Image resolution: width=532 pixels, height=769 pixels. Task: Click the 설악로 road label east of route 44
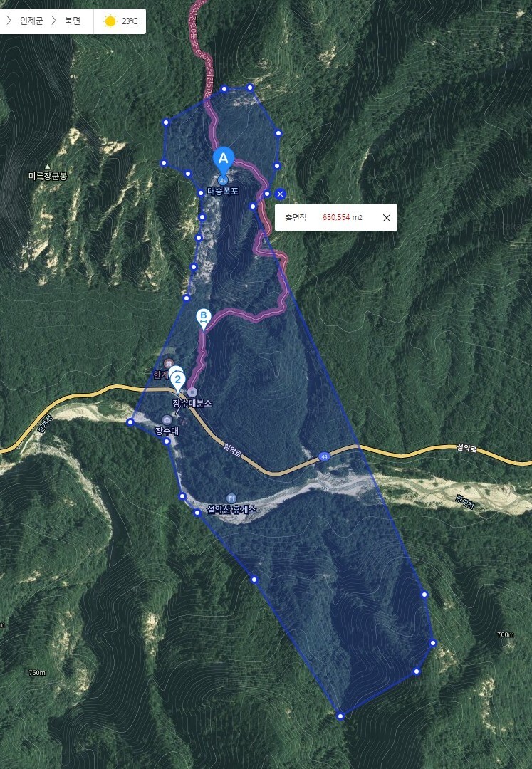(x=466, y=448)
